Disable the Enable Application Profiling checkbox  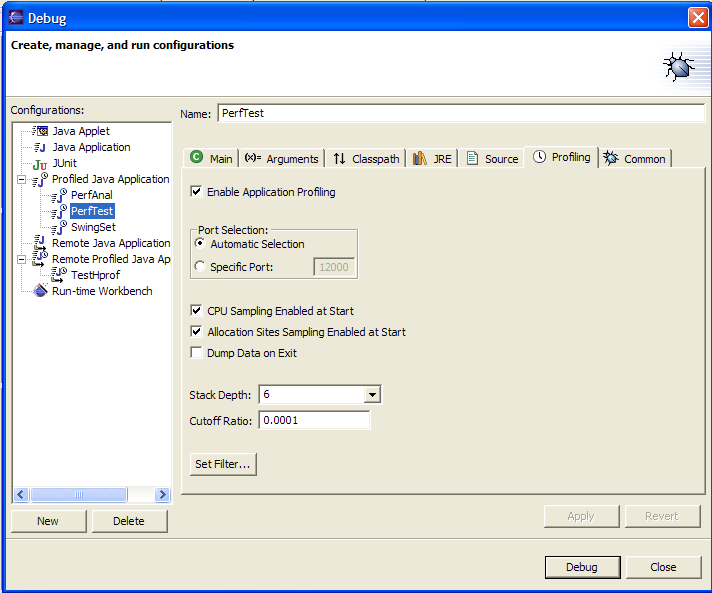[197, 192]
